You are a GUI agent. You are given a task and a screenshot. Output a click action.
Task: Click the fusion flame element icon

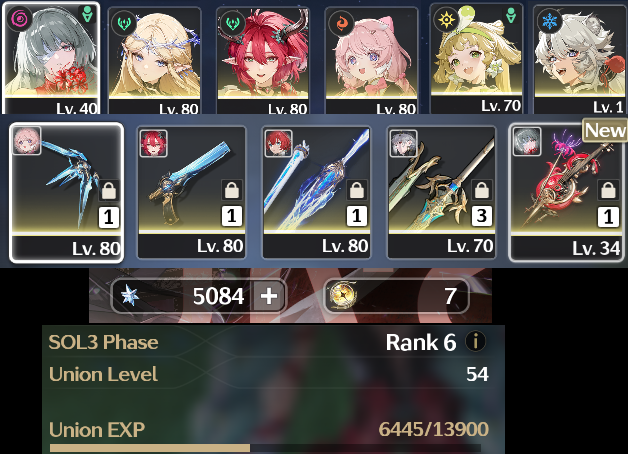point(341,23)
